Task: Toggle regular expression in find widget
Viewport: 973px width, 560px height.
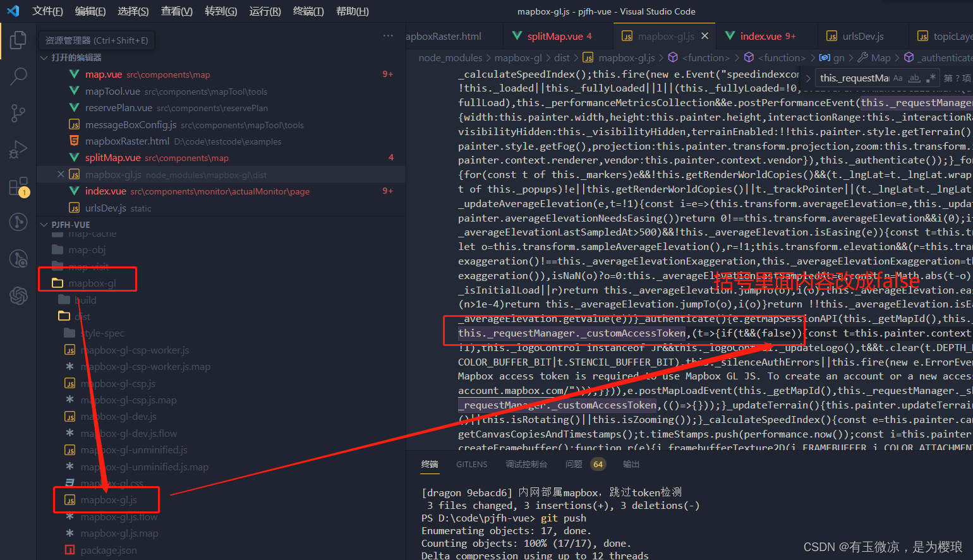Action: click(x=931, y=78)
